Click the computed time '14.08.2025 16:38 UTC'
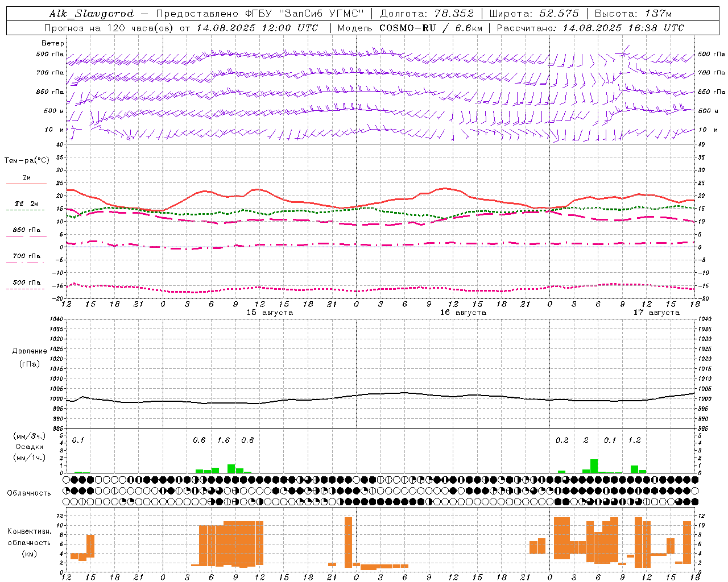Screen dimensions: 728x582 click(623, 28)
